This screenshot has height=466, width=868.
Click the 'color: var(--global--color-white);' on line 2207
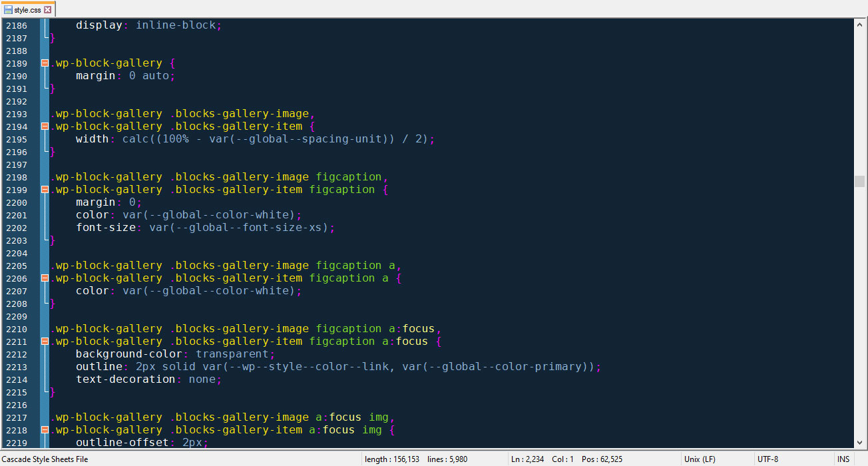(188, 291)
